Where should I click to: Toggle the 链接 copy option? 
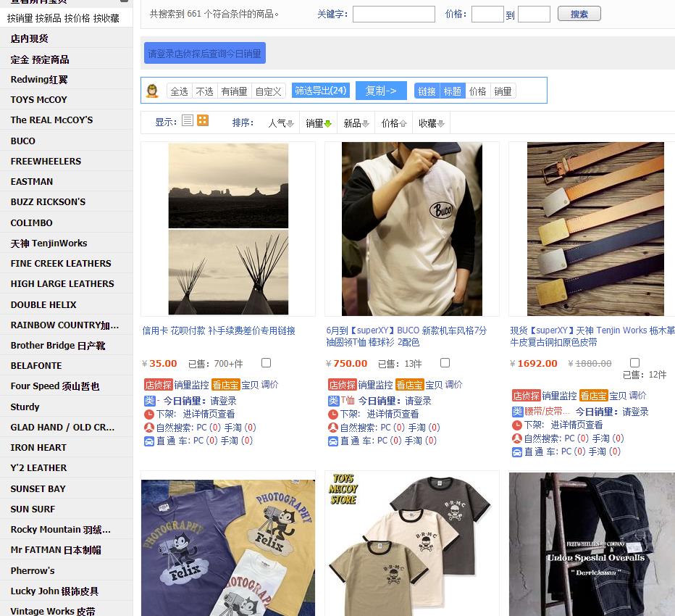coord(427,91)
